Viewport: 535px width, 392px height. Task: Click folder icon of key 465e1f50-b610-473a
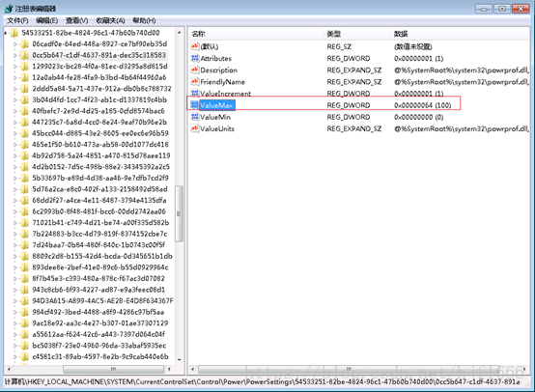click(x=24, y=145)
